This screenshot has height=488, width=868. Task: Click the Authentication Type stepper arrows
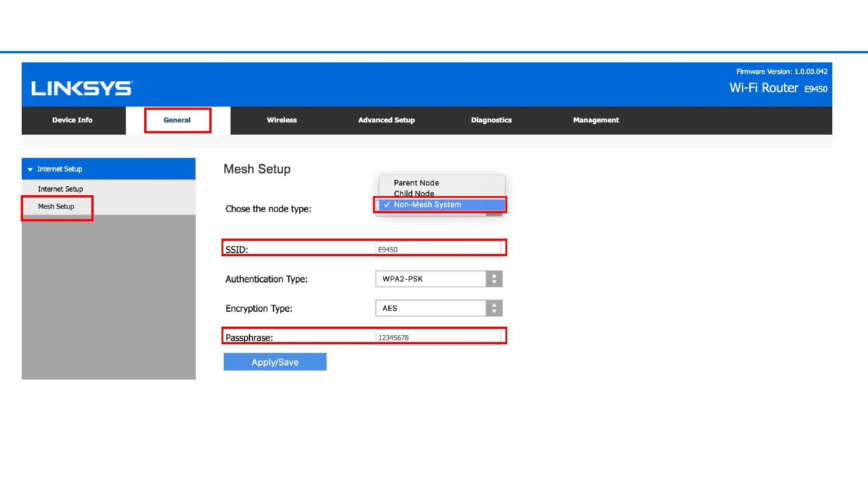(494, 279)
